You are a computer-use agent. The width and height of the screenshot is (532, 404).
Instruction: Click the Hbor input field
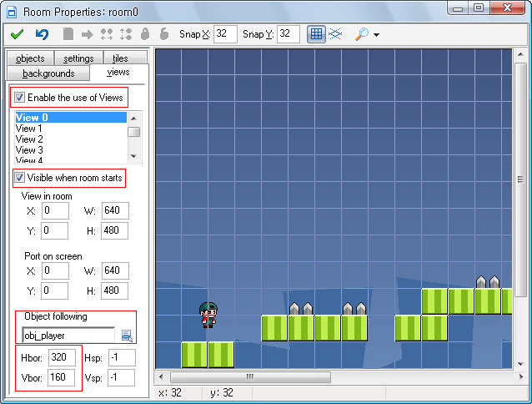coord(62,357)
